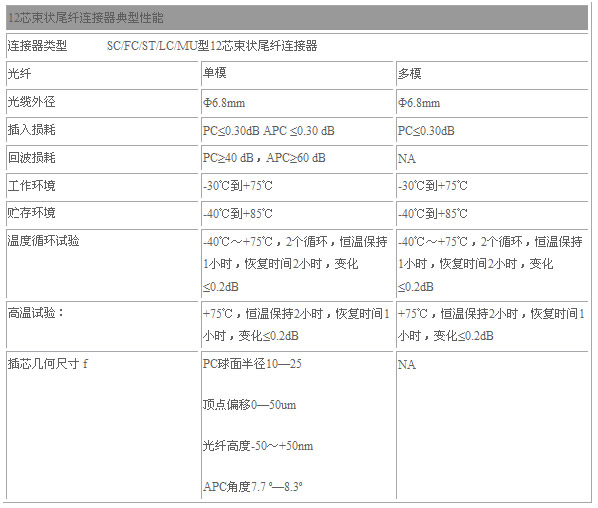Click the NA cell in 回波损耗 row
This screenshot has height=508, width=598.
[x=492, y=159]
